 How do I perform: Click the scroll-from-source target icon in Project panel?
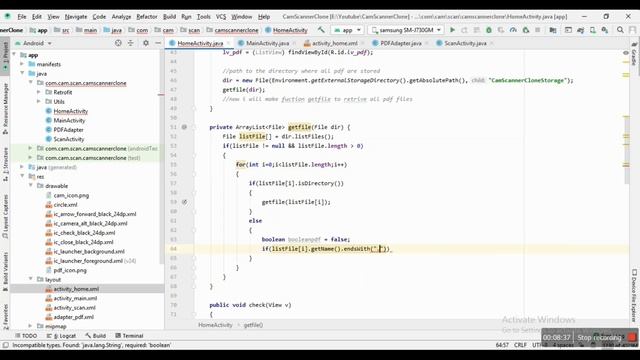[118, 43]
